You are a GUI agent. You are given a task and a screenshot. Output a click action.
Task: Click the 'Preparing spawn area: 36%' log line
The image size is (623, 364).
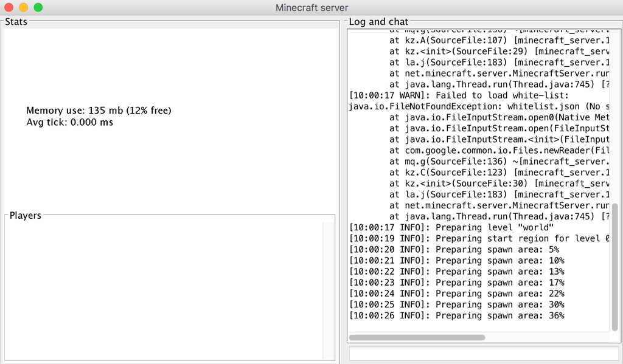456,315
